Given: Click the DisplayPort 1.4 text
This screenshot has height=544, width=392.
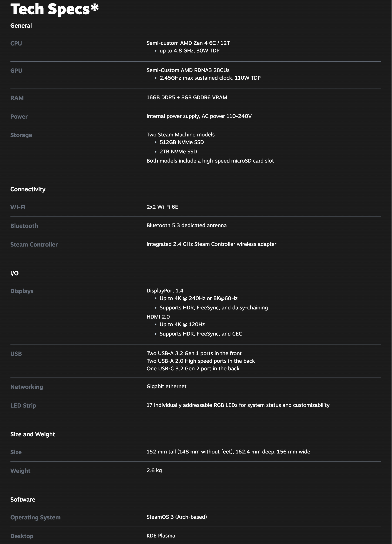Looking at the screenshot, I should [165, 291].
